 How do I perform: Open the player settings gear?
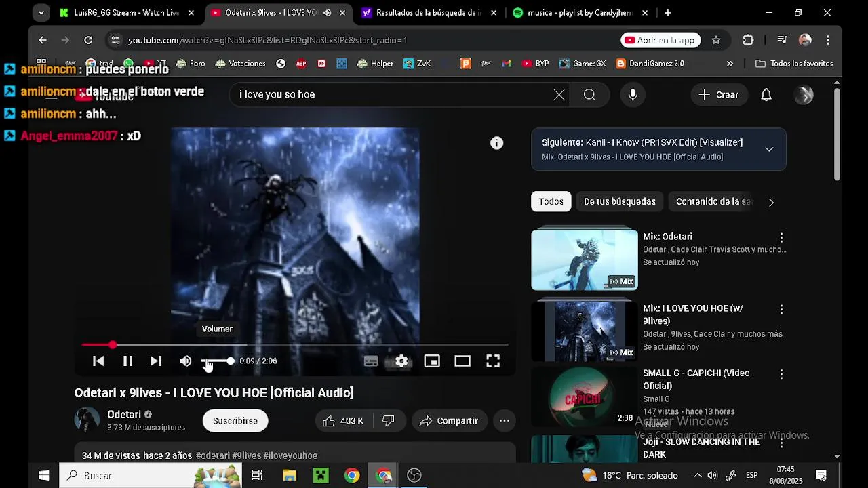401,361
